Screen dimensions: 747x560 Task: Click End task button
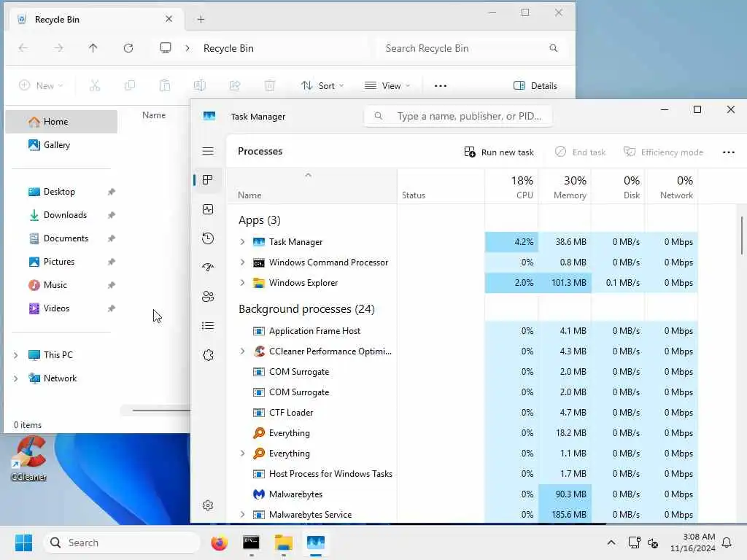(580, 152)
